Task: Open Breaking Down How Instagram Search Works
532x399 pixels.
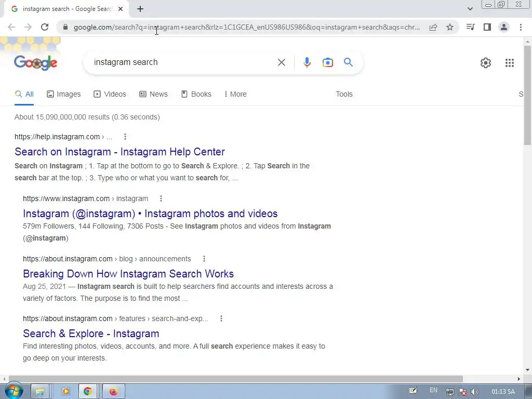Action: click(x=128, y=274)
